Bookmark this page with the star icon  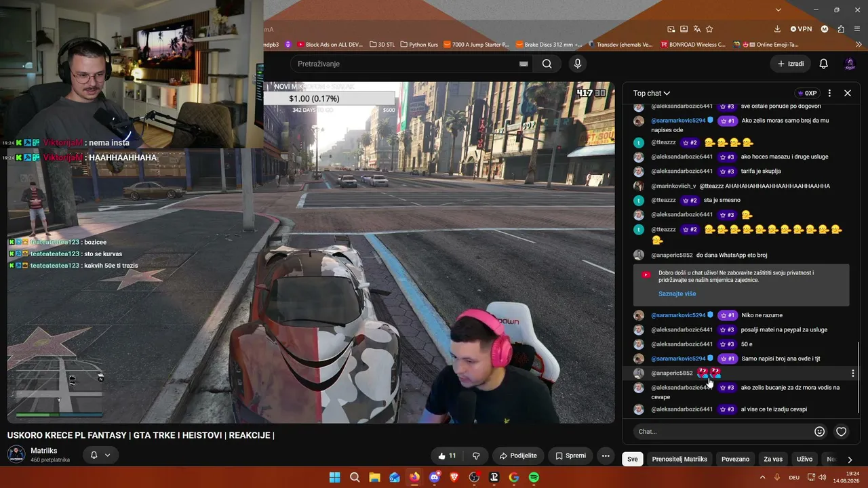(x=709, y=29)
